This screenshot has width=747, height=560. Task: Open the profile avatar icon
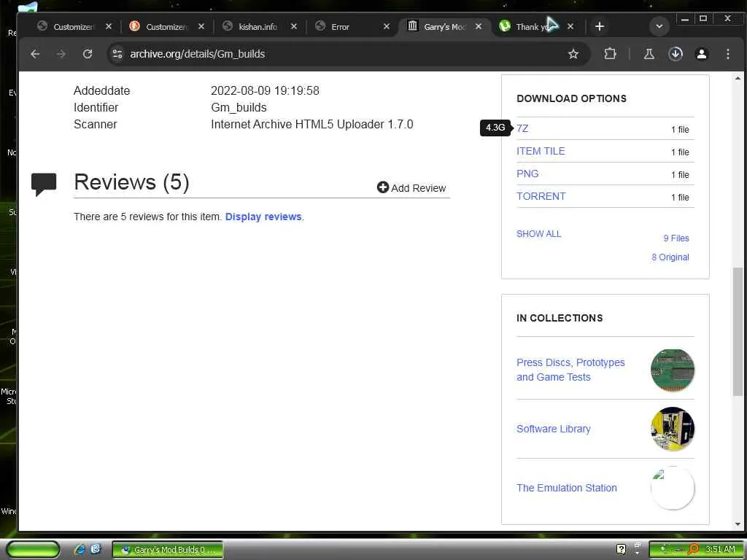[702, 54]
